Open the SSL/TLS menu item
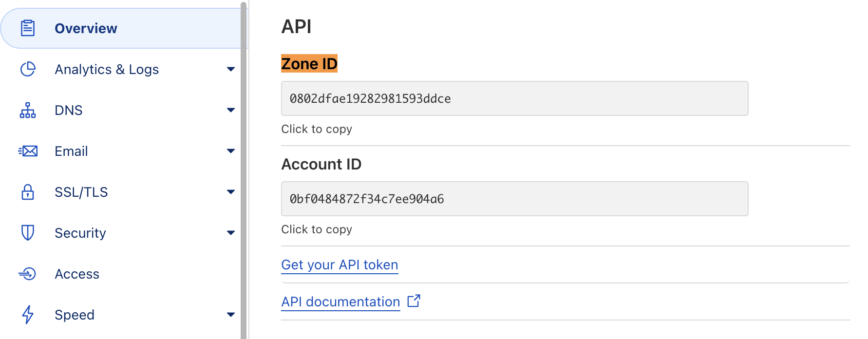Screen dimensions: 868x339 (122, 192)
